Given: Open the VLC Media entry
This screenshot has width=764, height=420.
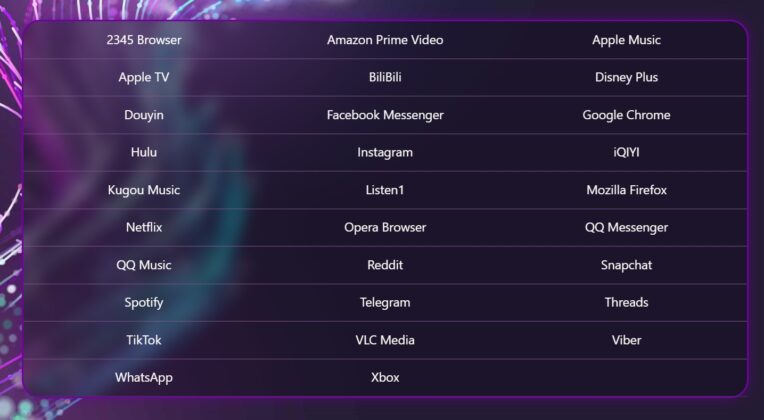Looking at the screenshot, I should tap(385, 340).
